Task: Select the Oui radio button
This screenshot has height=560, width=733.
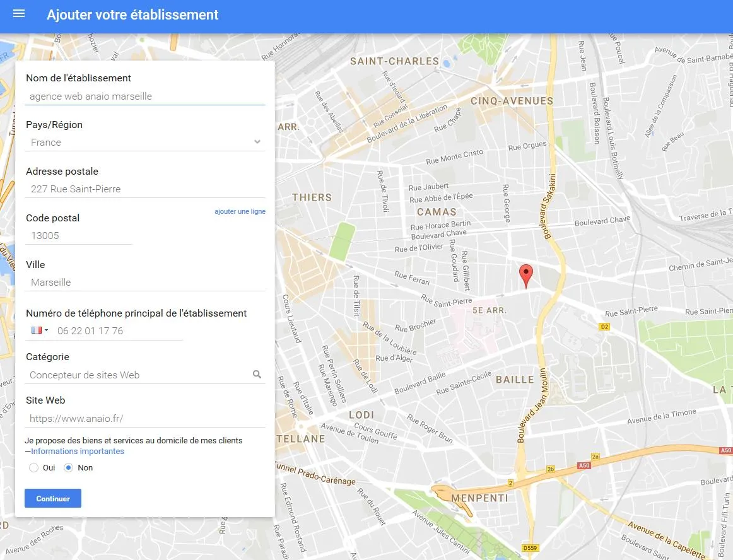Action: click(33, 467)
